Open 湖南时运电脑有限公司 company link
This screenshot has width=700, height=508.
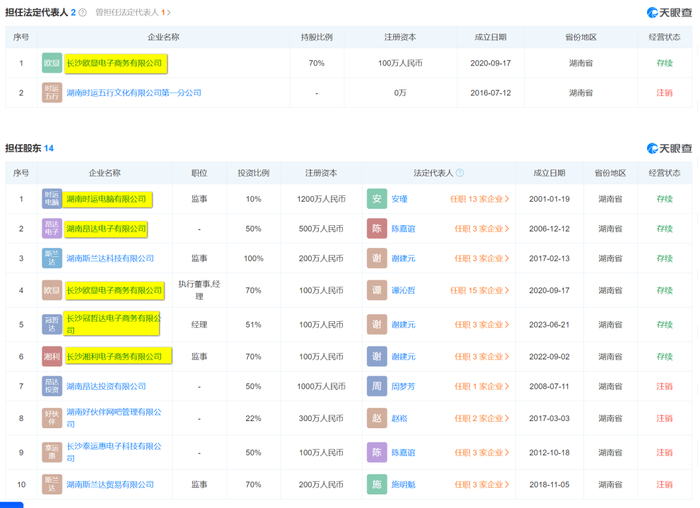pyautogui.click(x=106, y=199)
